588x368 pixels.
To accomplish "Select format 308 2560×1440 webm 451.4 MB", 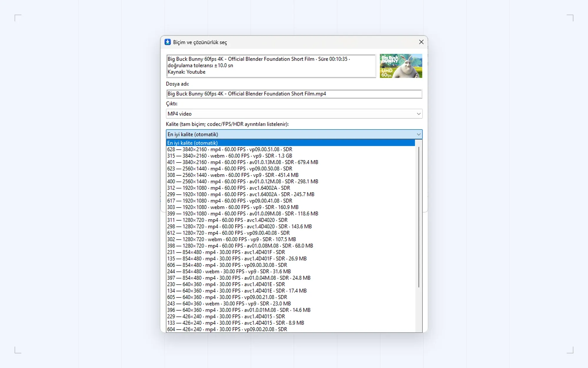I will click(x=290, y=175).
